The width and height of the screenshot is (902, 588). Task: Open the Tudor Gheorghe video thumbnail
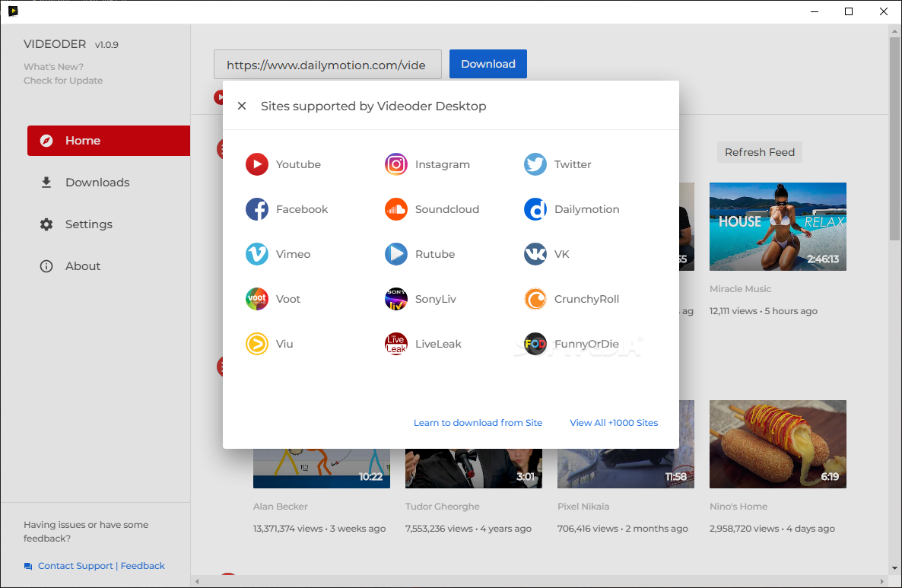point(473,469)
